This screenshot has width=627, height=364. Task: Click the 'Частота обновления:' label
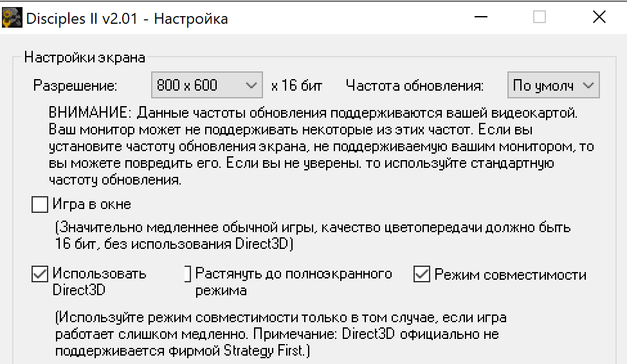[415, 85]
